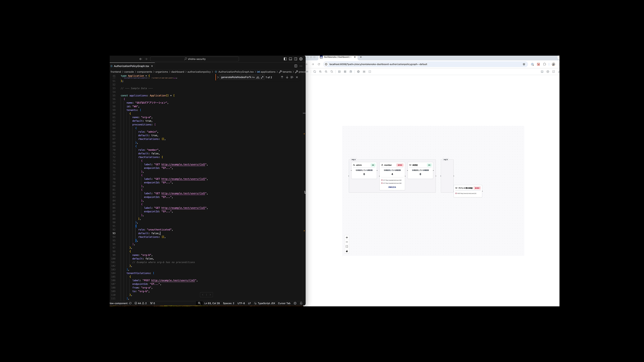The height and width of the screenshot is (362, 644).
Task: Open the components breadcrumb segment
Action: [x=145, y=72]
